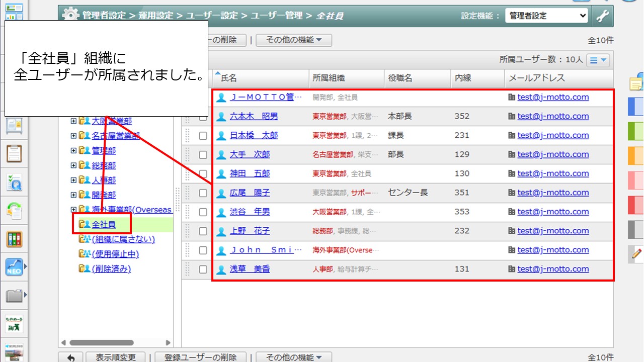Click the back arrow button at bottom

[71, 357]
